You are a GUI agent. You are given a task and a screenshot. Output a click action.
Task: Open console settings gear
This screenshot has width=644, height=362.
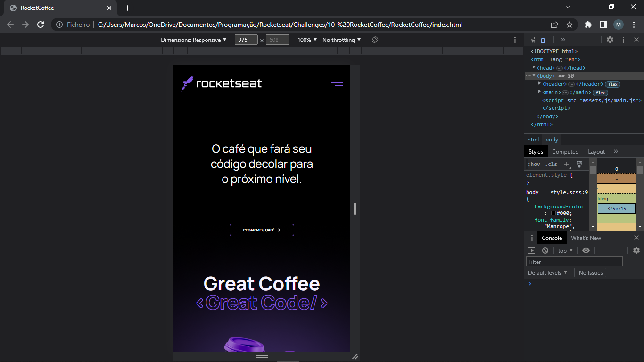[636, 250]
